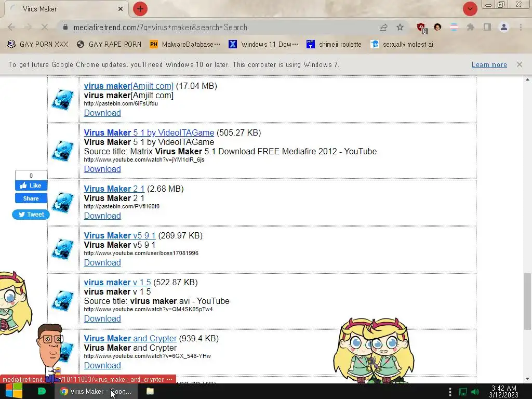Click the padlock site info icon
This screenshot has height=399, width=532.
click(x=65, y=27)
